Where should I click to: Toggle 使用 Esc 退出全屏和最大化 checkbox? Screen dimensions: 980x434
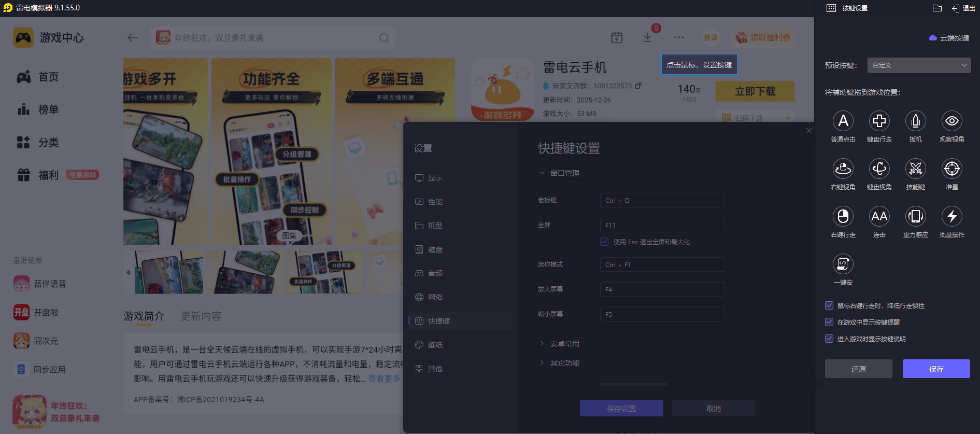[x=604, y=242]
